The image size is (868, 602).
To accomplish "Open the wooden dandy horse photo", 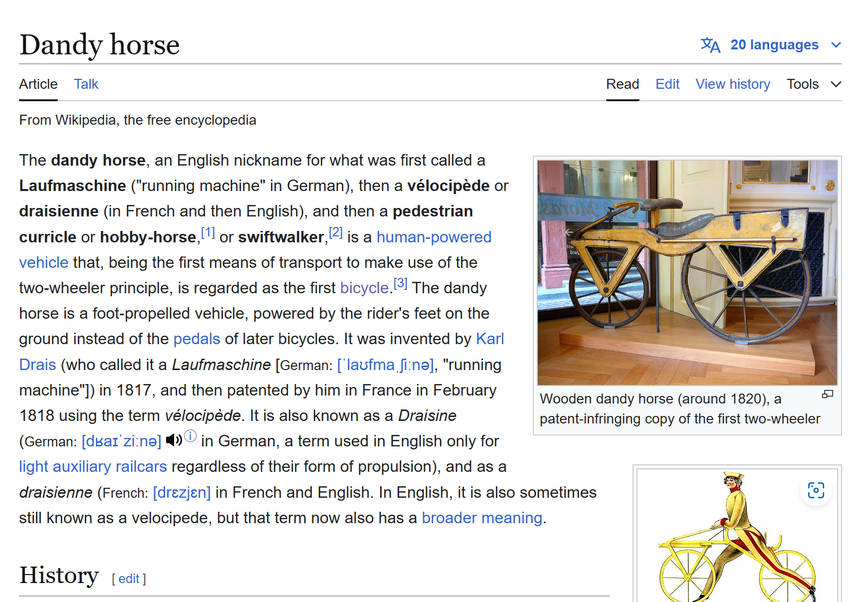I will tap(687, 272).
